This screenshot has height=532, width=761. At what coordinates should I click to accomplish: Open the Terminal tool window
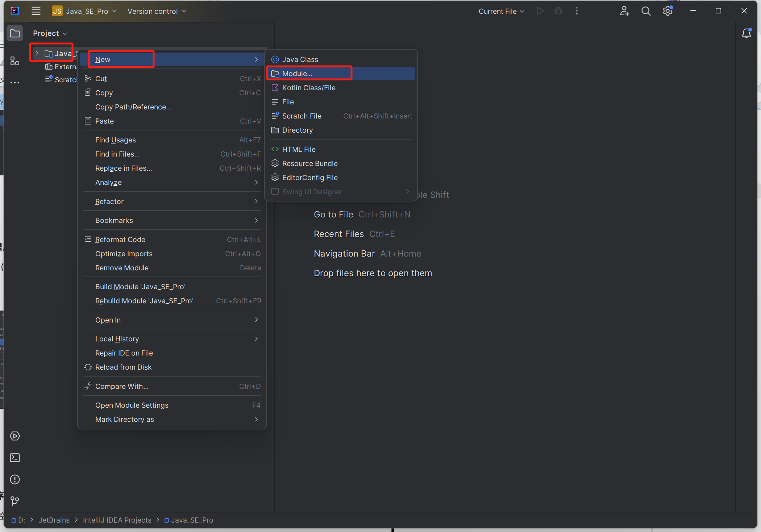[x=15, y=458]
